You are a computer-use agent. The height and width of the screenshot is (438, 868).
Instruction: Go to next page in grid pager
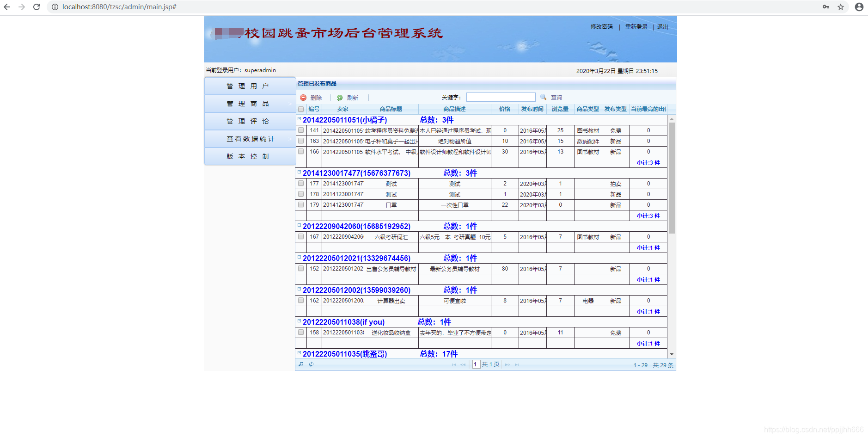(508, 365)
